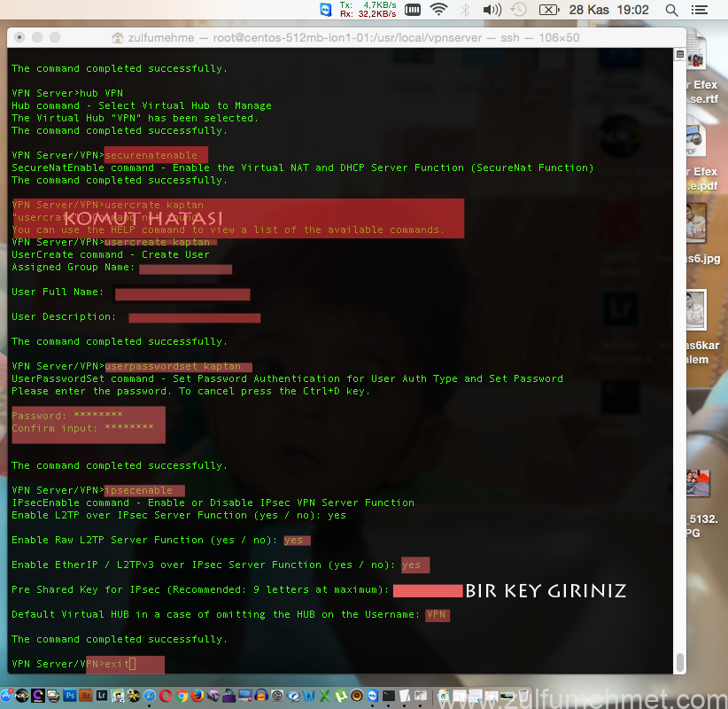728x709 pixels.
Task: Open TeamViewer in the dock
Action: 372,696
